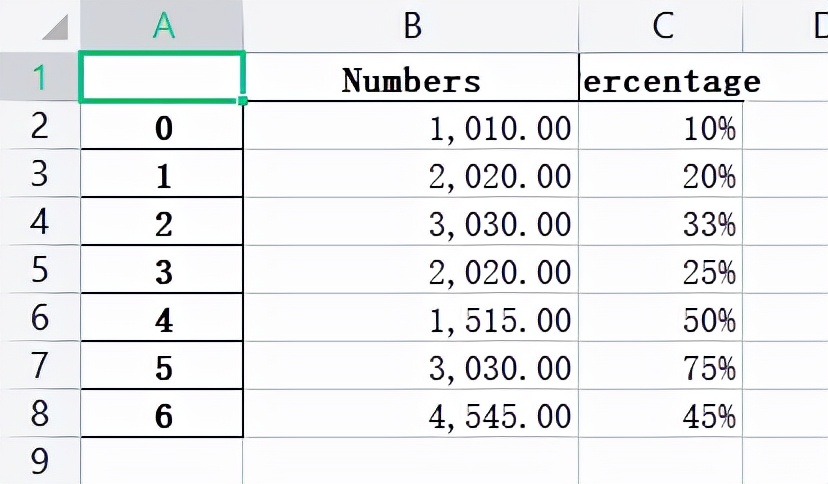Select the 75% cell

coord(661,365)
